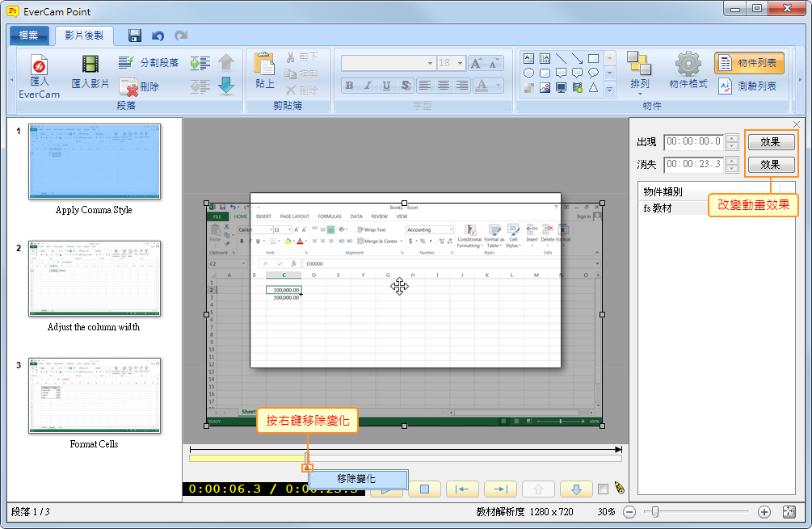Open Object Format (物件格式) gear icon

pyautogui.click(x=688, y=65)
